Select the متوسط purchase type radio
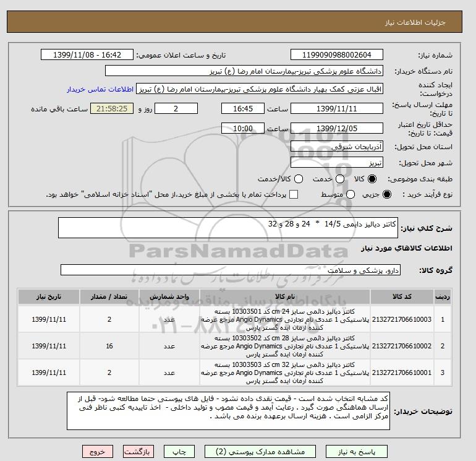This screenshot has width=476, height=461. click(x=351, y=194)
